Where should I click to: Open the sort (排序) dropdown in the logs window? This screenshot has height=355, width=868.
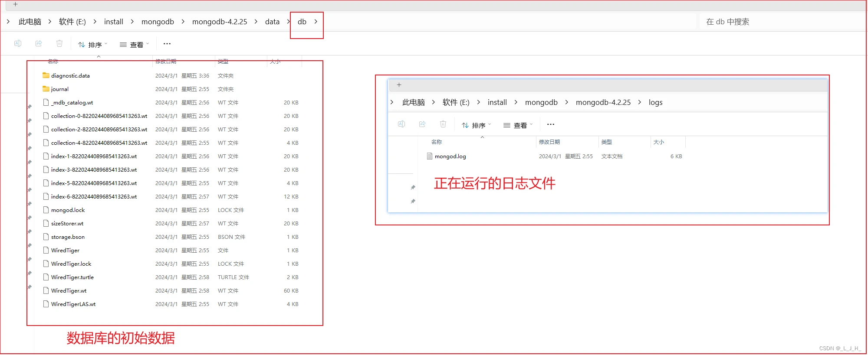tap(476, 125)
